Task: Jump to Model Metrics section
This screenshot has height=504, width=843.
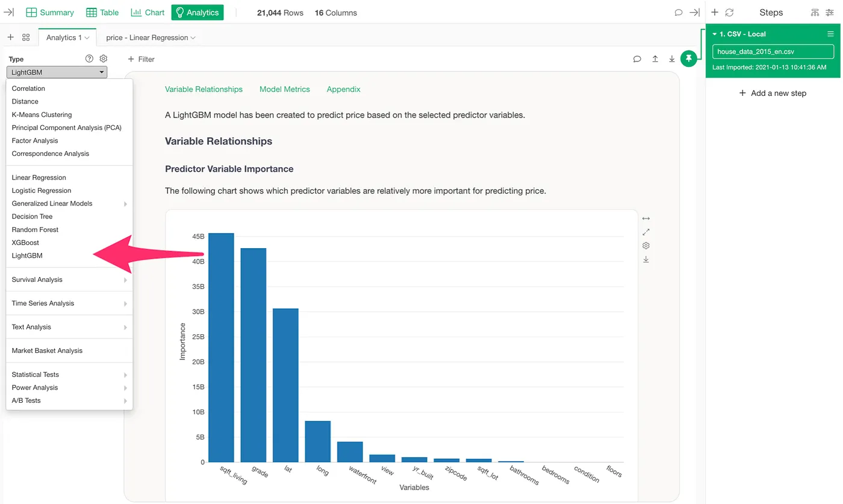Action: tap(285, 89)
